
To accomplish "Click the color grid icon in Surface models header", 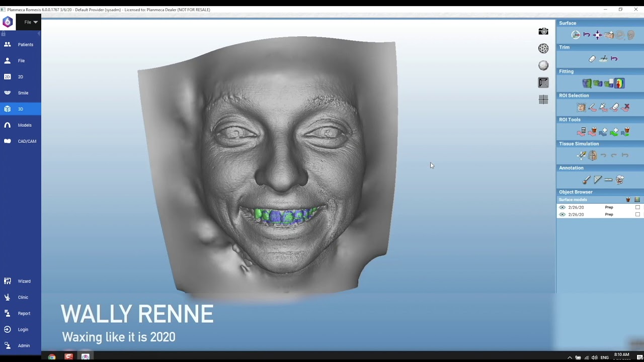I will (637, 200).
